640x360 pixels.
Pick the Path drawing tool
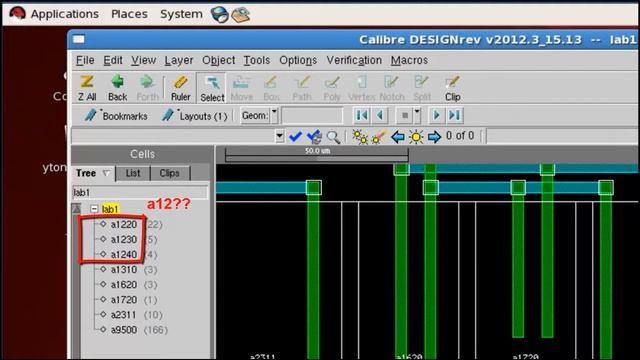[x=302, y=88]
